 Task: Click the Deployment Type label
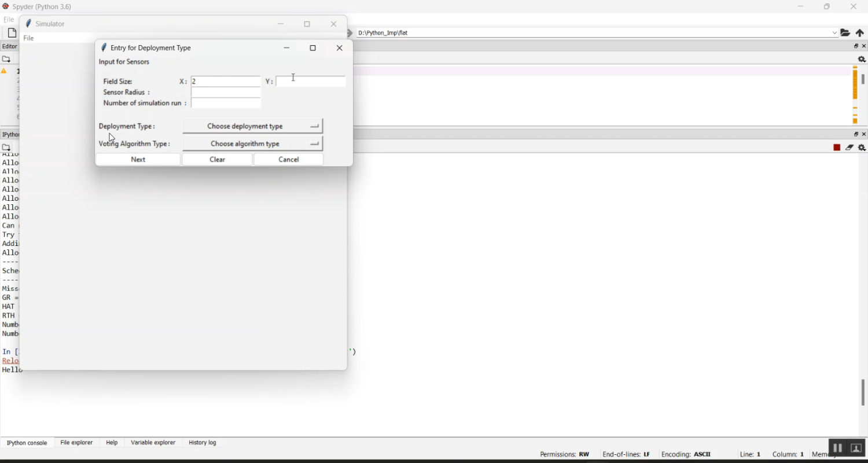click(127, 126)
